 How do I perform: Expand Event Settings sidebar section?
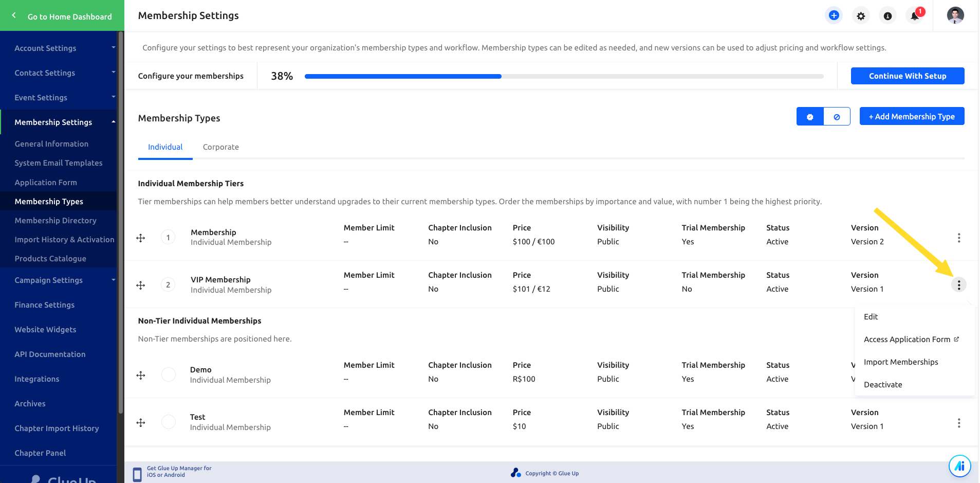click(x=59, y=97)
